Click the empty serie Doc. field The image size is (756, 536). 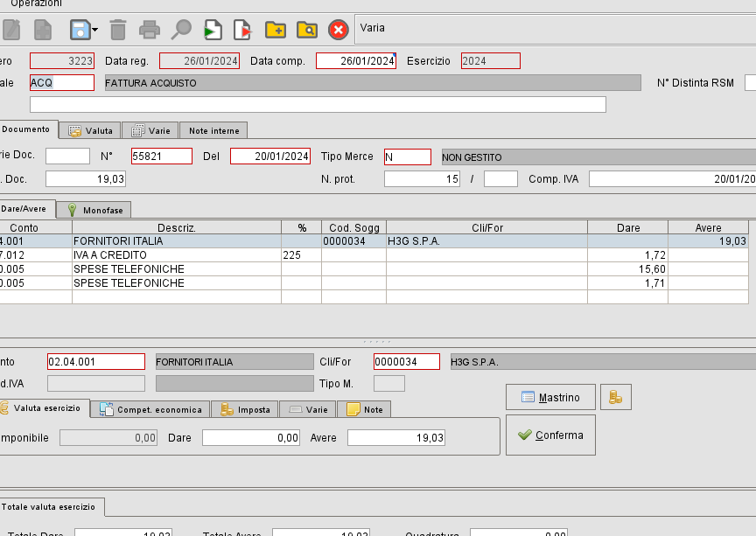pos(68,157)
